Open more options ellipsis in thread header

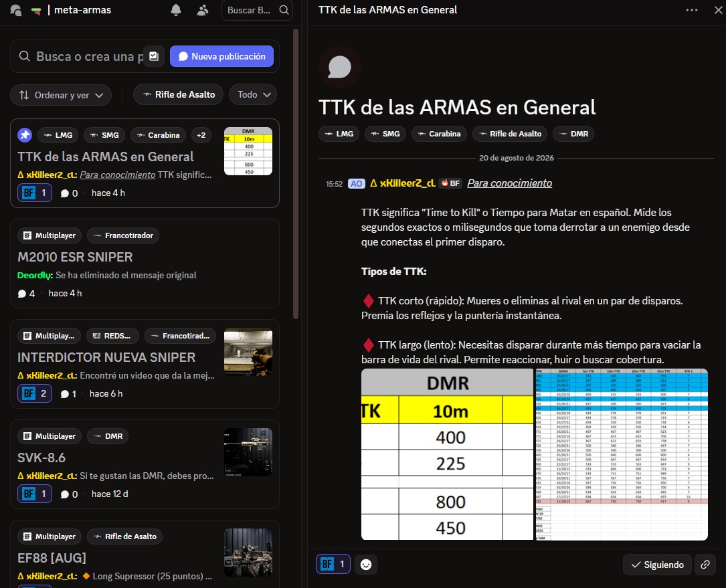pyautogui.click(x=692, y=10)
